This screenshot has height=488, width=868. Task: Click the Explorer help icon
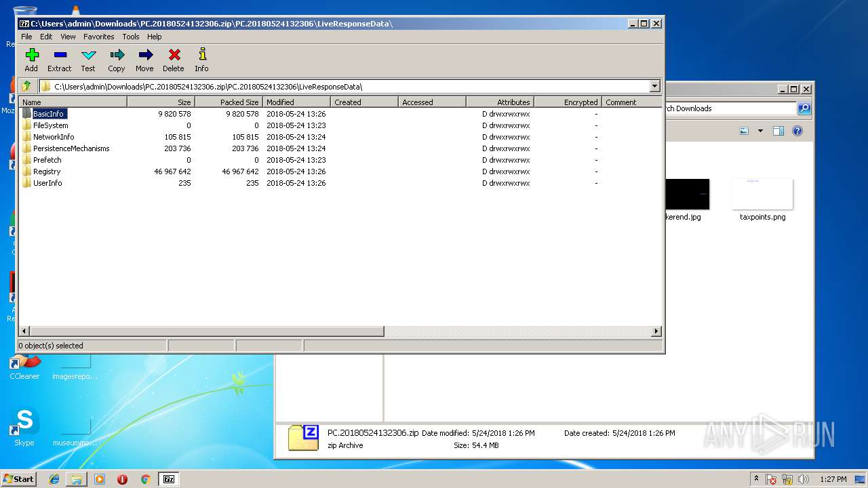(x=797, y=131)
